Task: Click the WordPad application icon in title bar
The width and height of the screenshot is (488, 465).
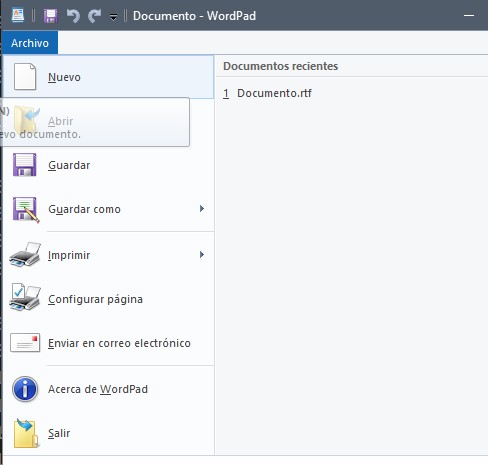Action: (x=18, y=15)
